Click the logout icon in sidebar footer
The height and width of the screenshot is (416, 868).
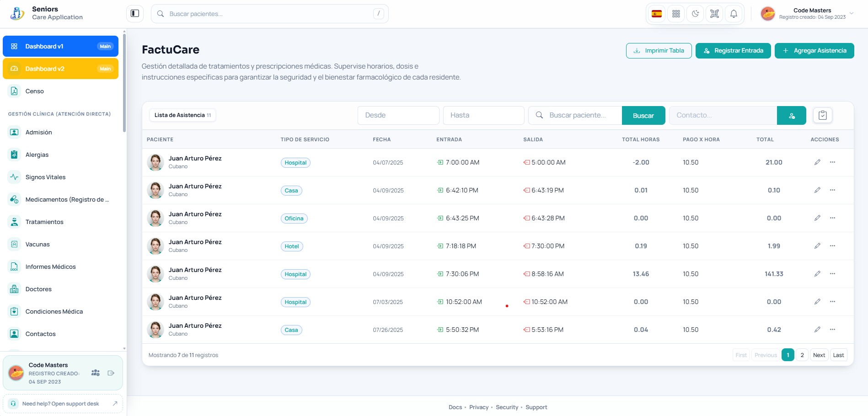click(x=111, y=373)
